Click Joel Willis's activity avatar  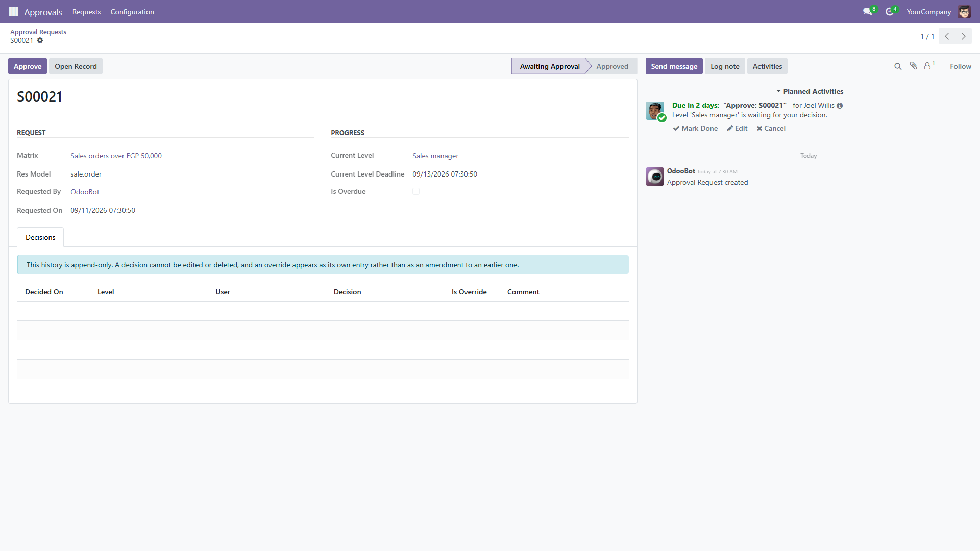(655, 111)
